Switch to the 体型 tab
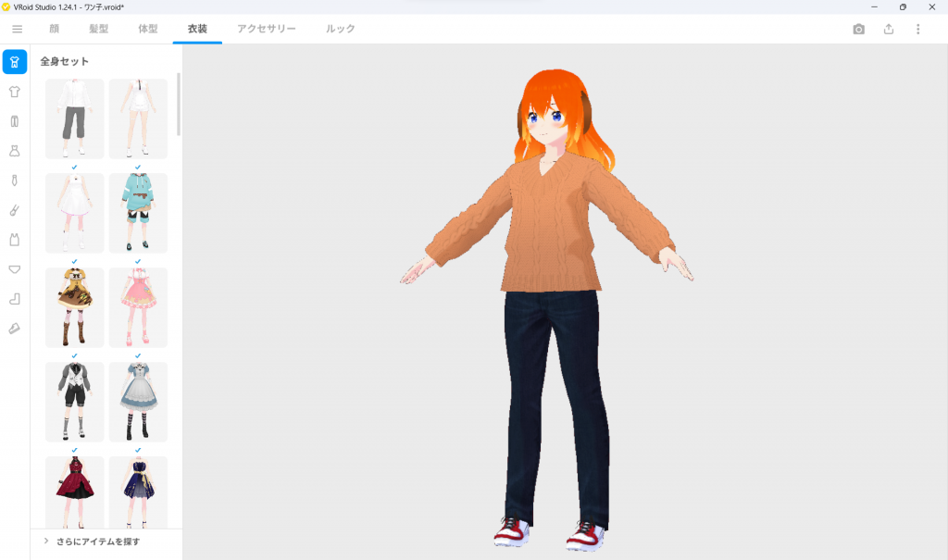Screen dimensions: 948x560 (x=148, y=29)
